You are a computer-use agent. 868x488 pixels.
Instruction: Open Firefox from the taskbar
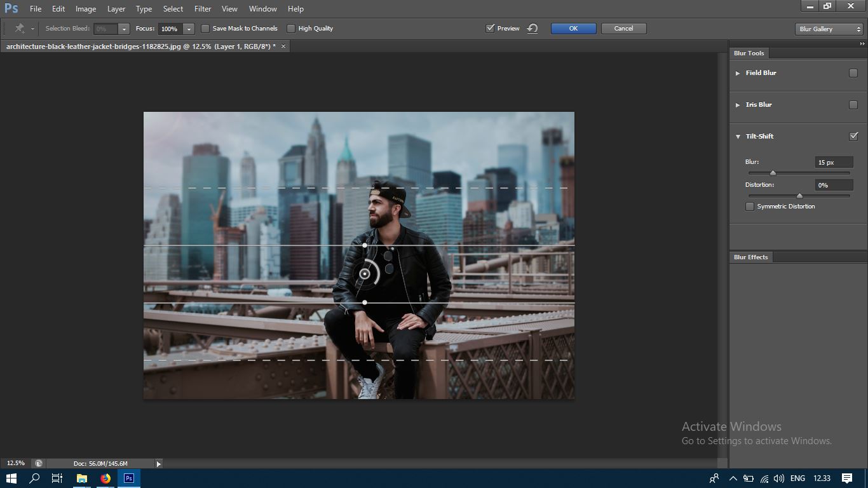click(x=105, y=478)
